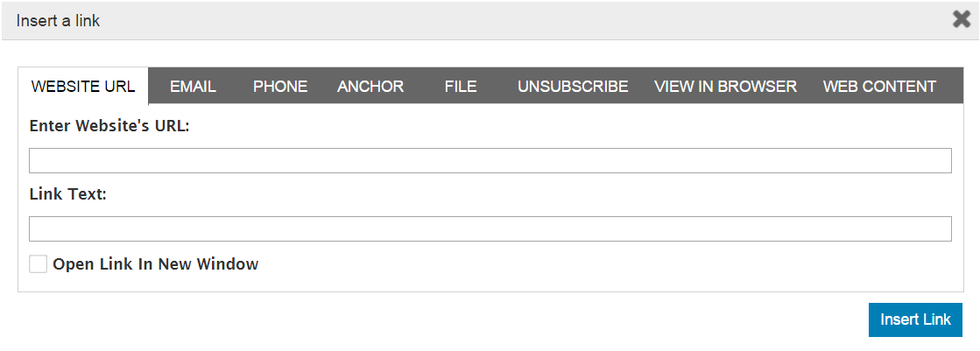This screenshot has height=351, width=980.
Task: Close the Insert a link dialog
Action: click(x=962, y=19)
